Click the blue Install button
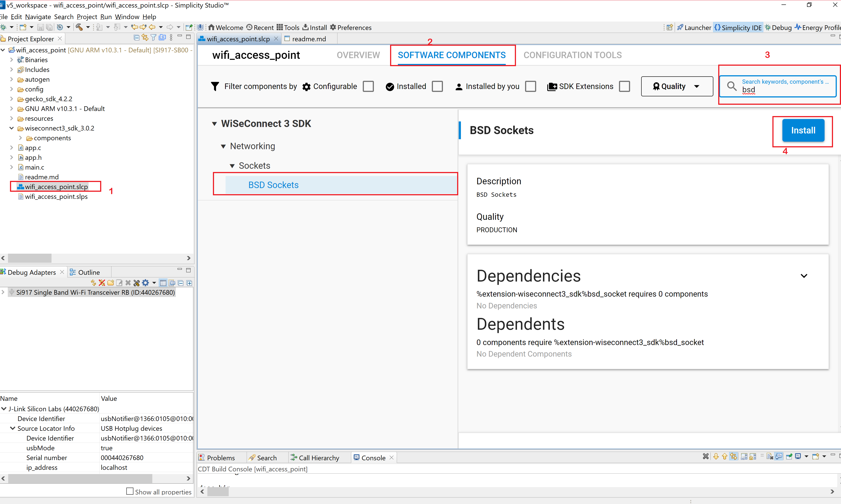 click(x=803, y=130)
